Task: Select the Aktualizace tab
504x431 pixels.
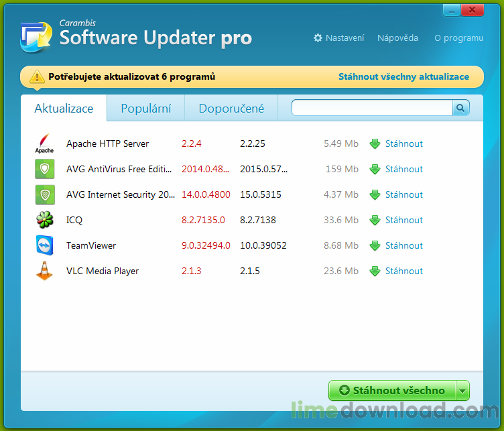Action: pos(64,109)
